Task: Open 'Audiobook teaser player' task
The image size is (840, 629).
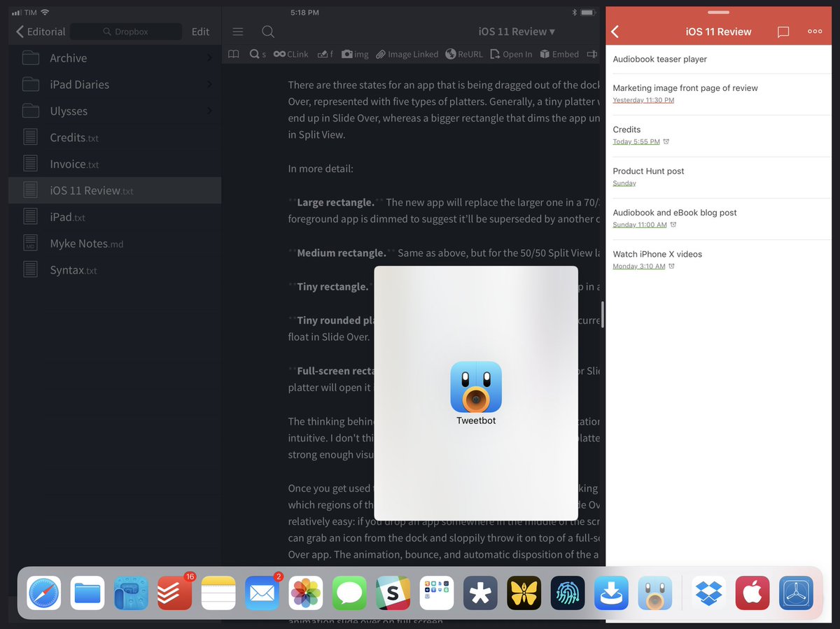Action: click(719, 59)
